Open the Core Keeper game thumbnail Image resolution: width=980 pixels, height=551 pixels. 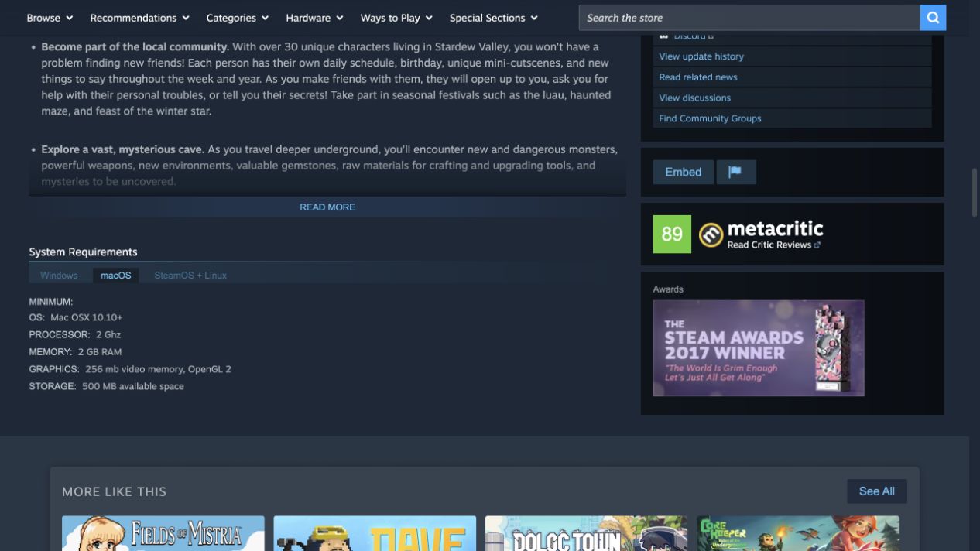point(798,533)
